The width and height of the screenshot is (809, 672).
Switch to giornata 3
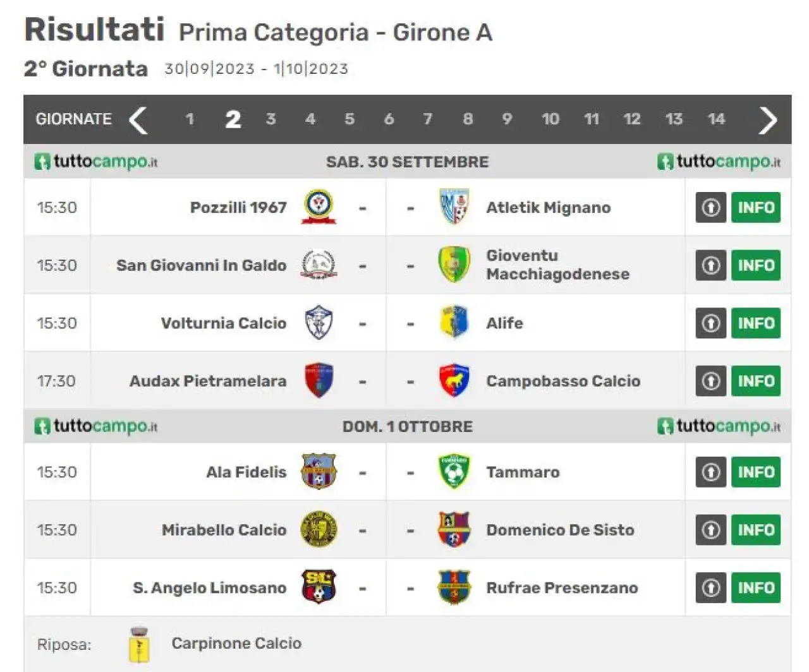point(271,119)
